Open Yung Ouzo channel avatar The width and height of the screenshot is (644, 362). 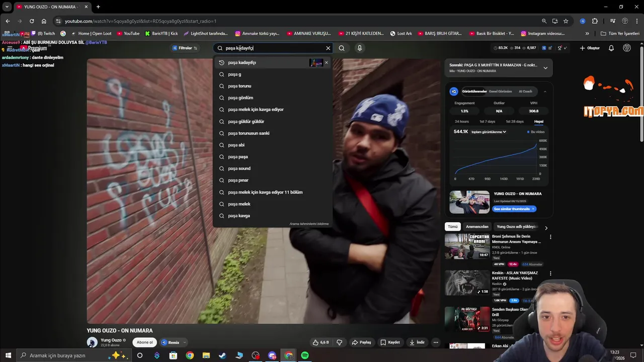click(x=92, y=342)
